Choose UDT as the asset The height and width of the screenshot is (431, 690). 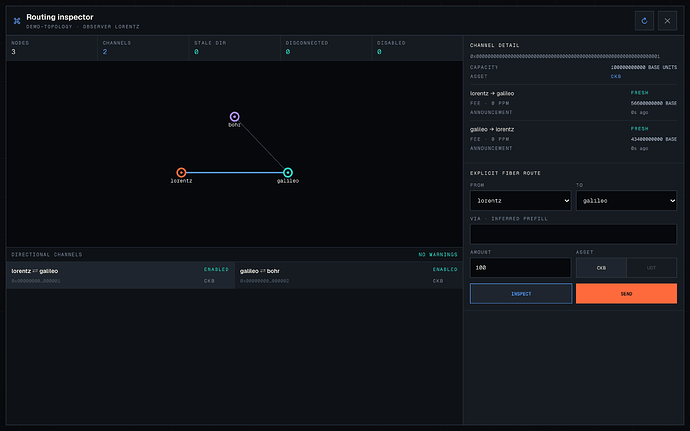point(651,268)
